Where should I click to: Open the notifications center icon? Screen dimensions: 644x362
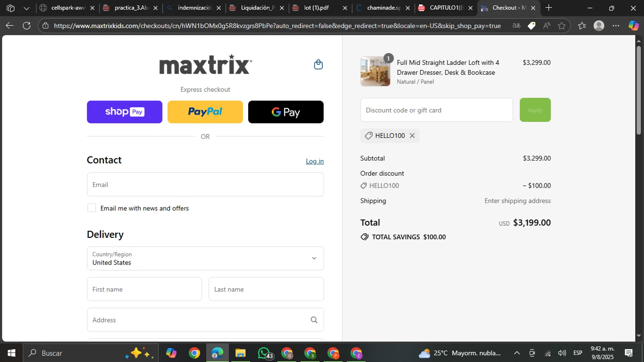[x=629, y=353]
